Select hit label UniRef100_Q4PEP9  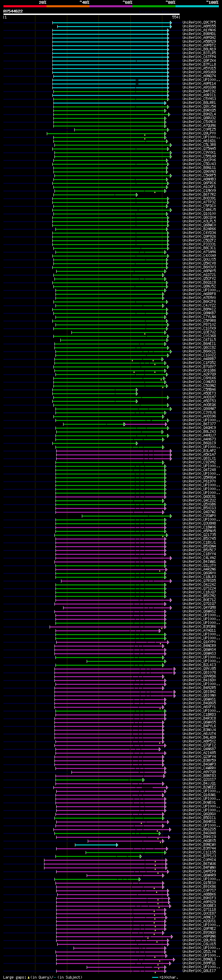(199, 872)
